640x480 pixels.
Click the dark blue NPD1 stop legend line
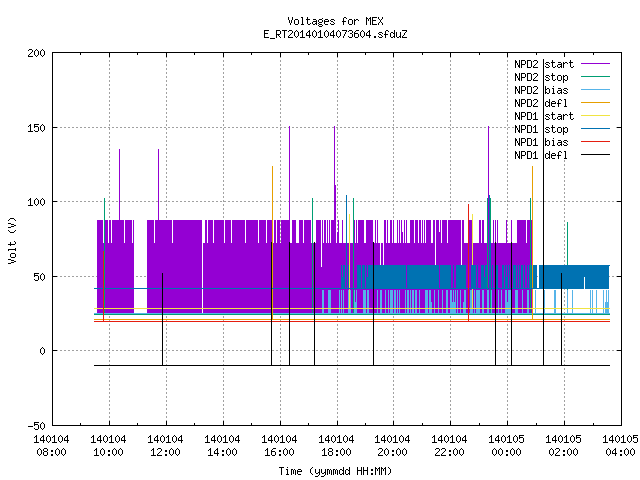pyautogui.click(x=596, y=129)
